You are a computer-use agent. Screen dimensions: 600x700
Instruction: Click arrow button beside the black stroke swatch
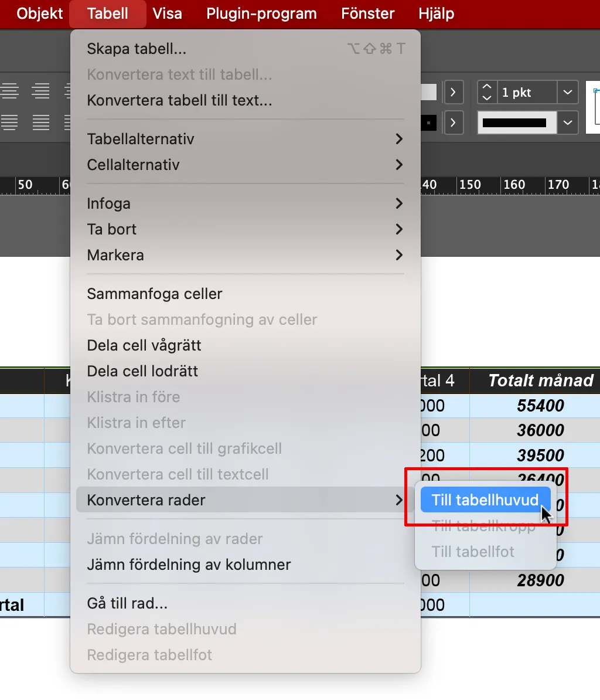point(453,123)
